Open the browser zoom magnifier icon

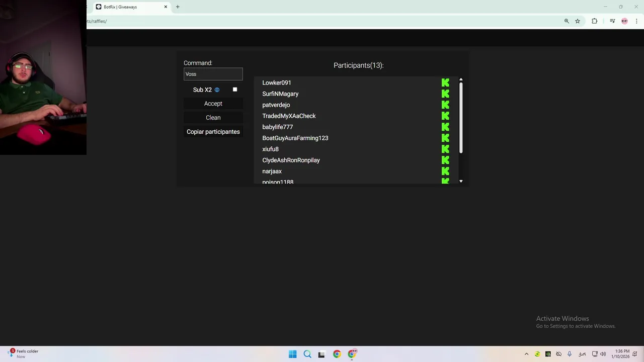click(x=567, y=21)
